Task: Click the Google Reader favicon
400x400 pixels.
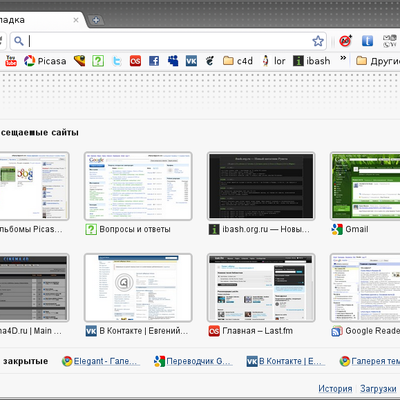Action: click(x=337, y=331)
